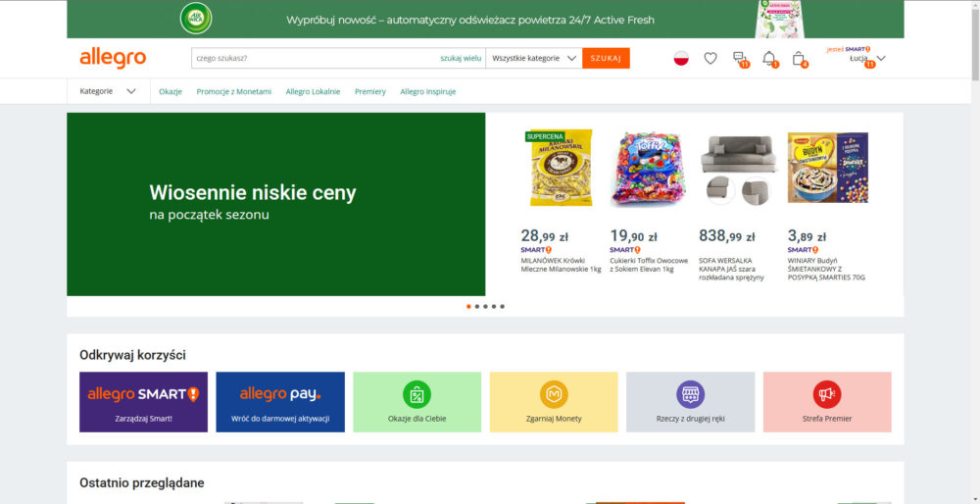The width and height of the screenshot is (980, 504).
Task: Open the Wiosennie niskie ceny banner
Action: click(275, 204)
